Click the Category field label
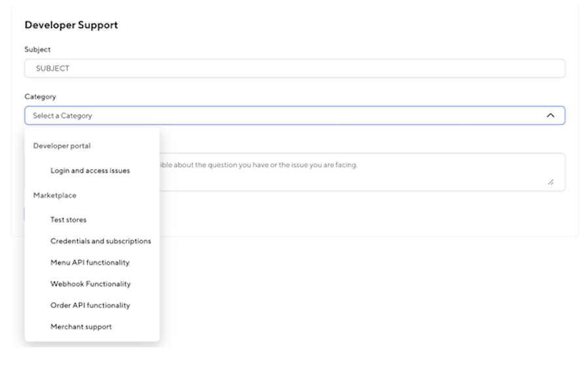This screenshot has width=588, height=381. [41, 97]
